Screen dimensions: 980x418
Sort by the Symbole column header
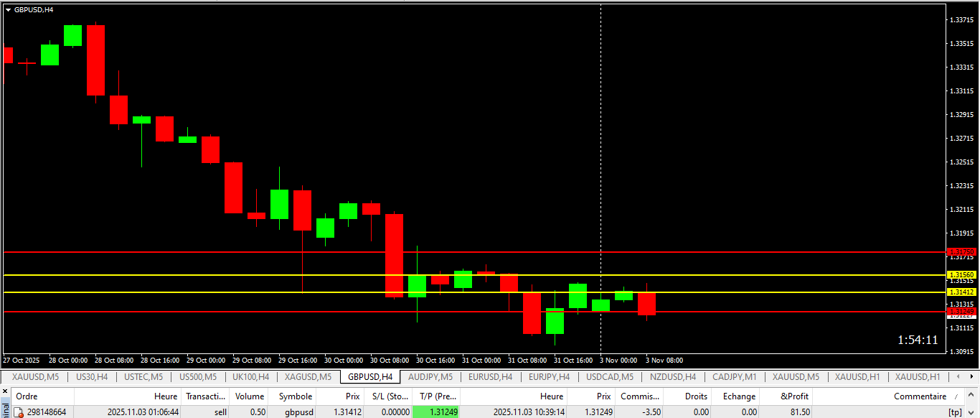pos(293,396)
